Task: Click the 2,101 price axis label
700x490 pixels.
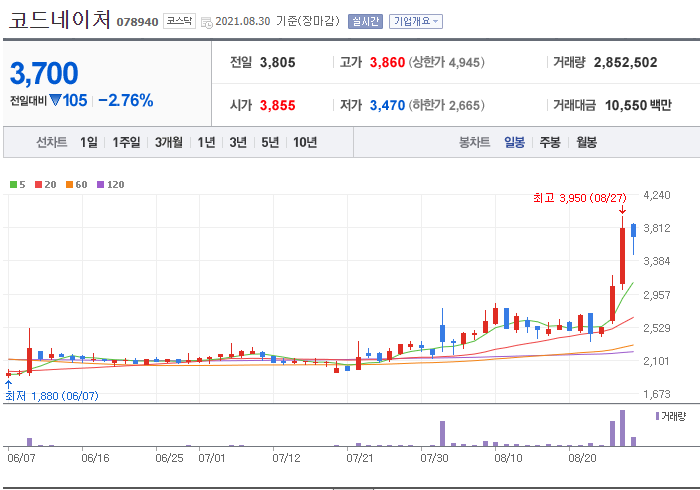Action: click(x=657, y=361)
